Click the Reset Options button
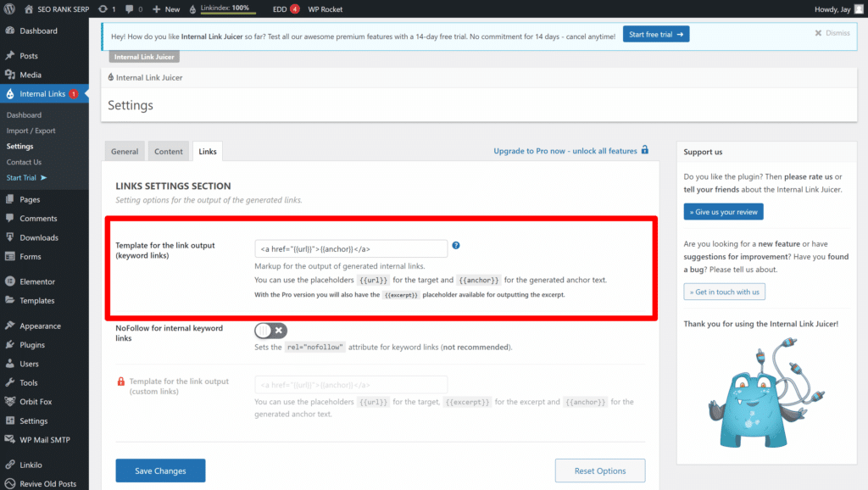 click(x=600, y=471)
